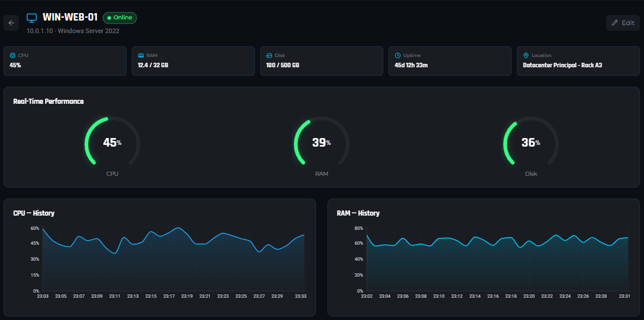
Task: Click the Uptime clock icon
Action: point(398,55)
